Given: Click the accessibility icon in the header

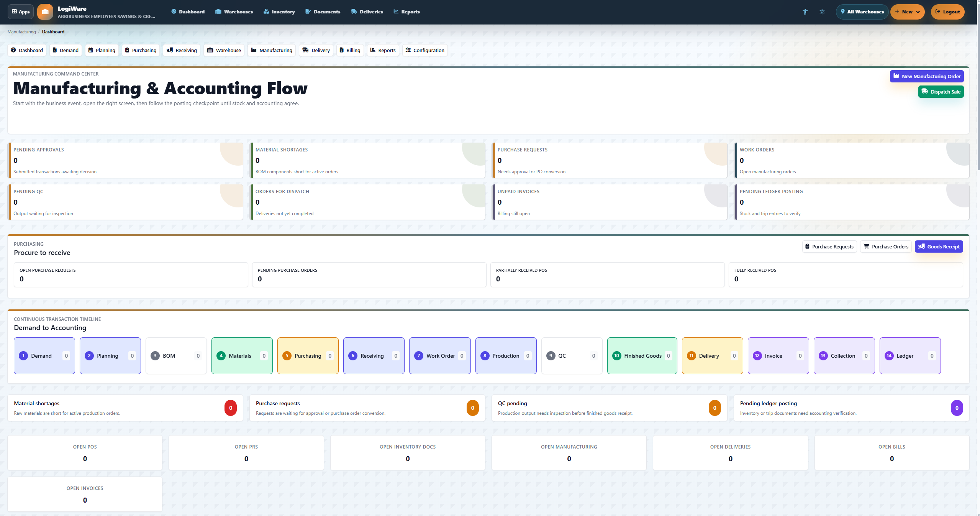Looking at the screenshot, I should point(805,12).
